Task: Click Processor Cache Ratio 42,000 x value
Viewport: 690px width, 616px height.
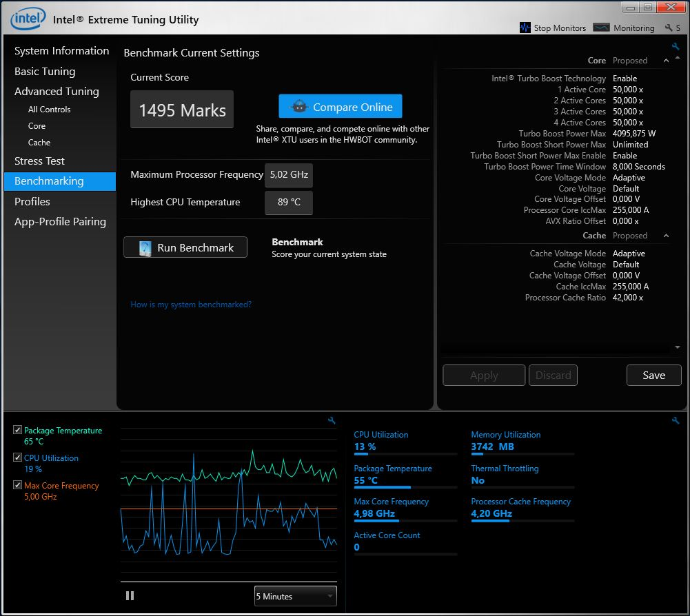Action: (628, 298)
